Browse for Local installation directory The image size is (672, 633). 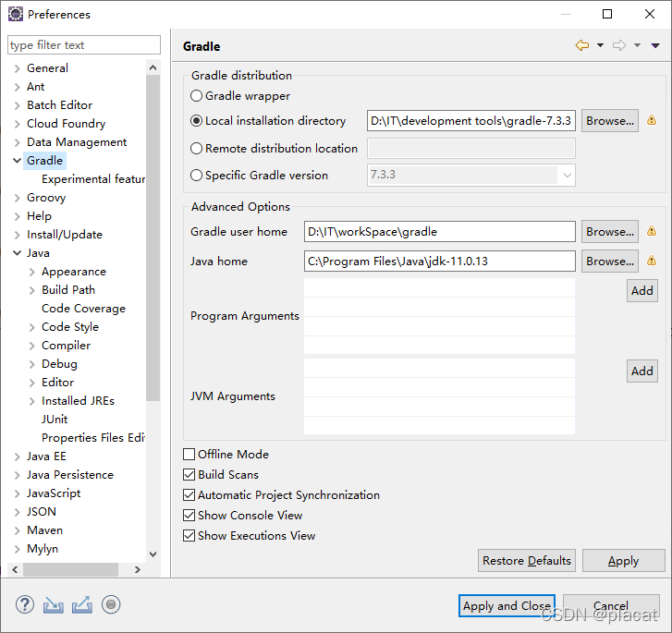[610, 121]
